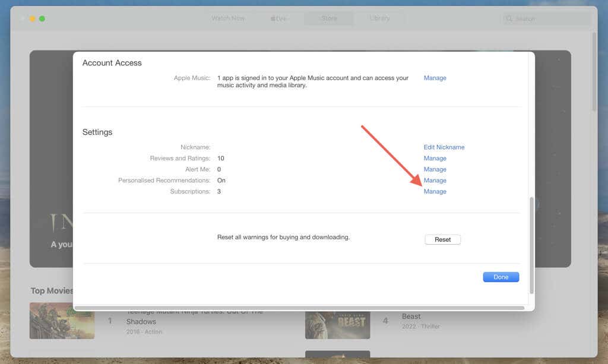Click the green full-screen traffic light button
The width and height of the screenshot is (608, 364).
point(42,18)
